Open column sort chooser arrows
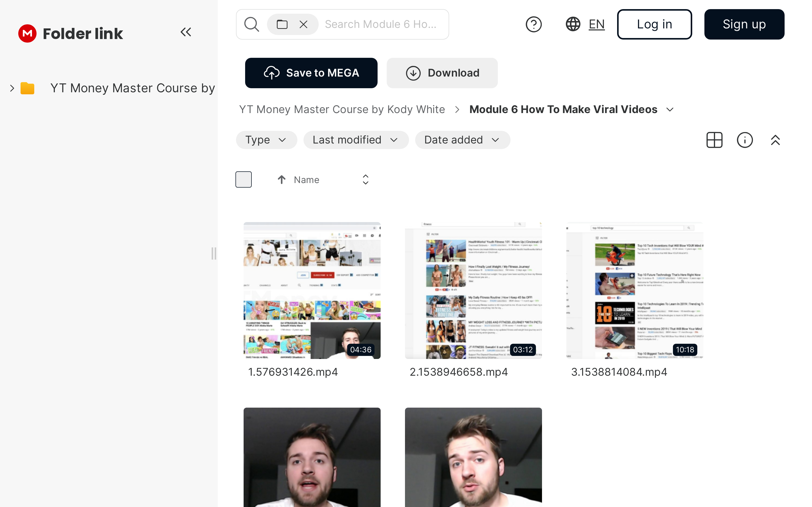812x507 pixels. point(365,180)
